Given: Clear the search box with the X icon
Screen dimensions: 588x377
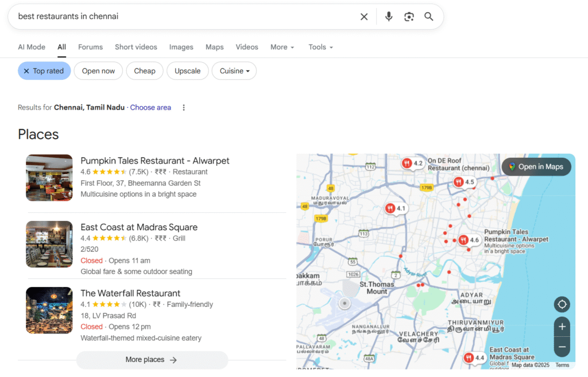Looking at the screenshot, I should coord(364,17).
